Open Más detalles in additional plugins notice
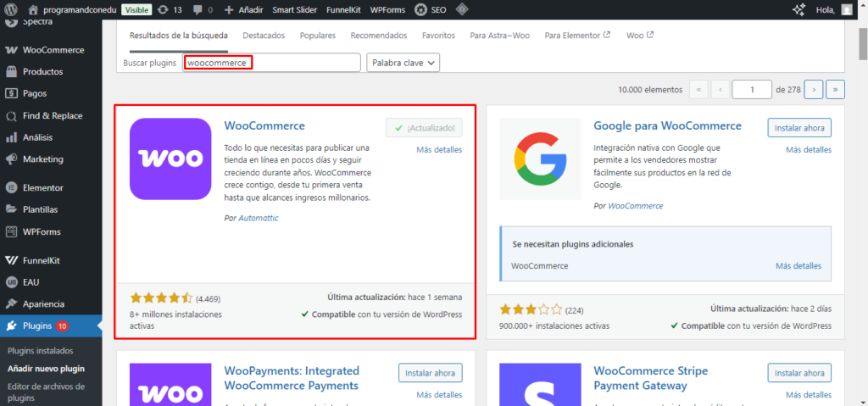The height and width of the screenshot is (406, 868). point(798,266)
